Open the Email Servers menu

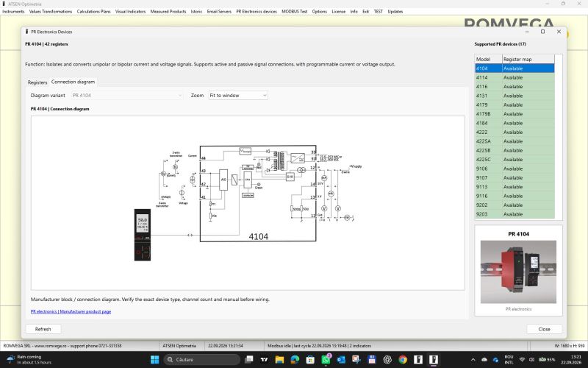(219, 12)
